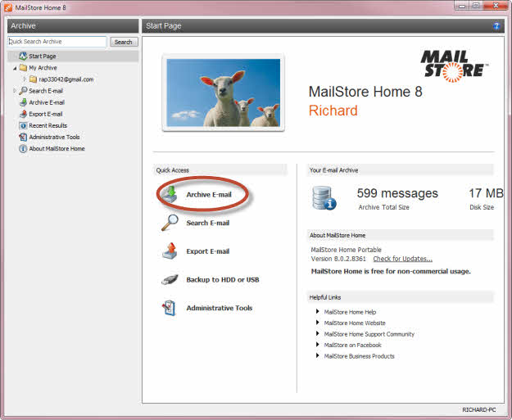Viewport: 512px width, 420px height.
Task: Click the 17 MB disk size text
Action: coord(486,193)
